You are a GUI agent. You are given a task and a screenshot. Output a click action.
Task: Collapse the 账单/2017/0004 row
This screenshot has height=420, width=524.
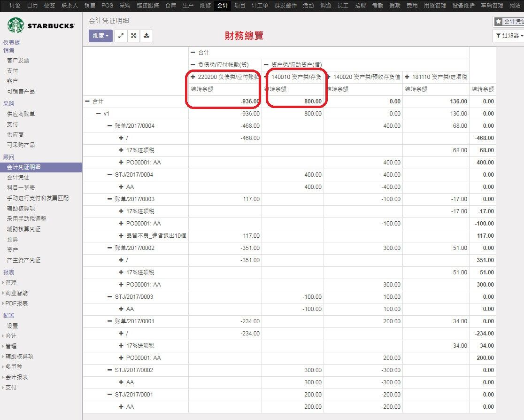[x=109, y=126]
